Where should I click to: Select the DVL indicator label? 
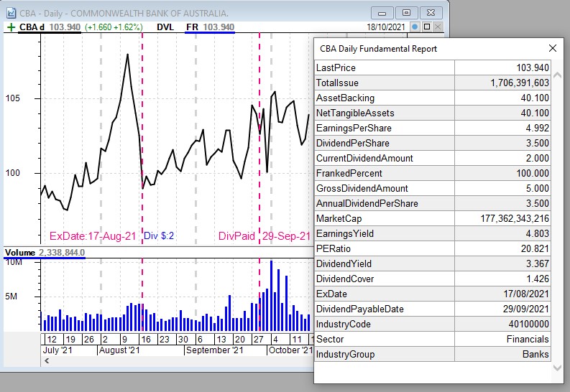click(x=165, y=27)
